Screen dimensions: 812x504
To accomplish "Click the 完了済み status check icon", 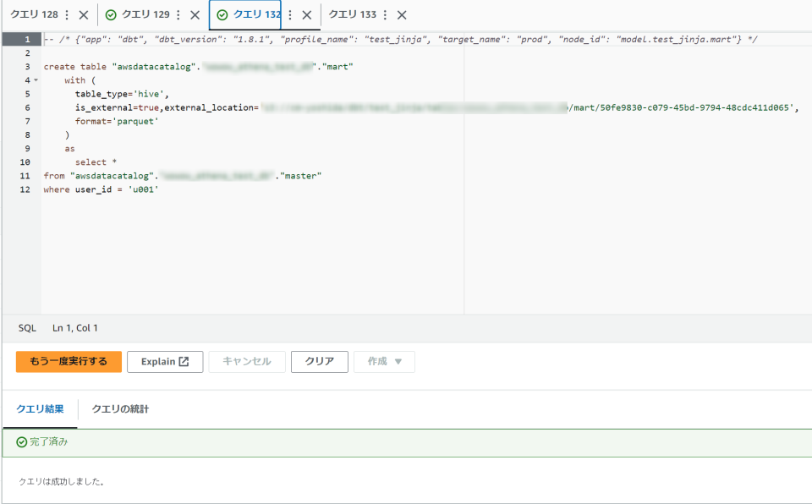I will (22, 441).
